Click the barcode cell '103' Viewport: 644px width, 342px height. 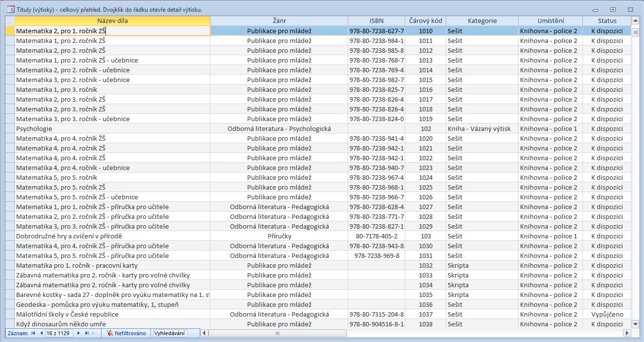click(426, 236)
